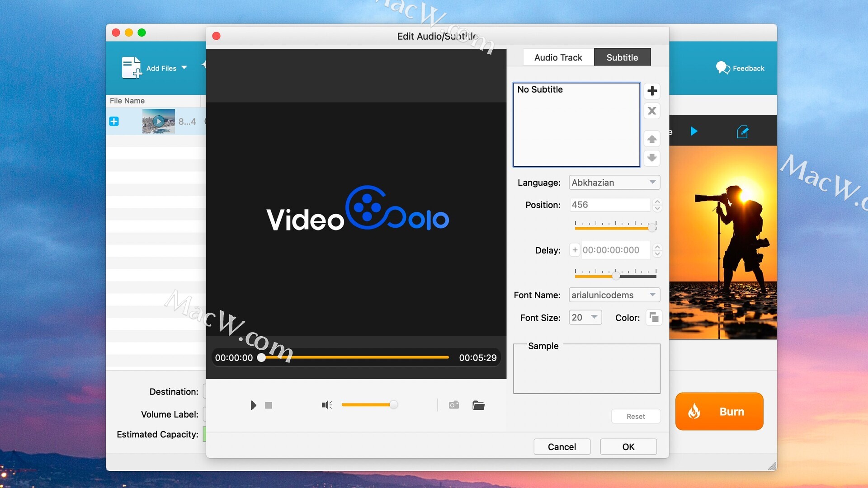This screenshot has height=488, width=868.
Task: Select the Subtitle tab
Action: (622, 57)
